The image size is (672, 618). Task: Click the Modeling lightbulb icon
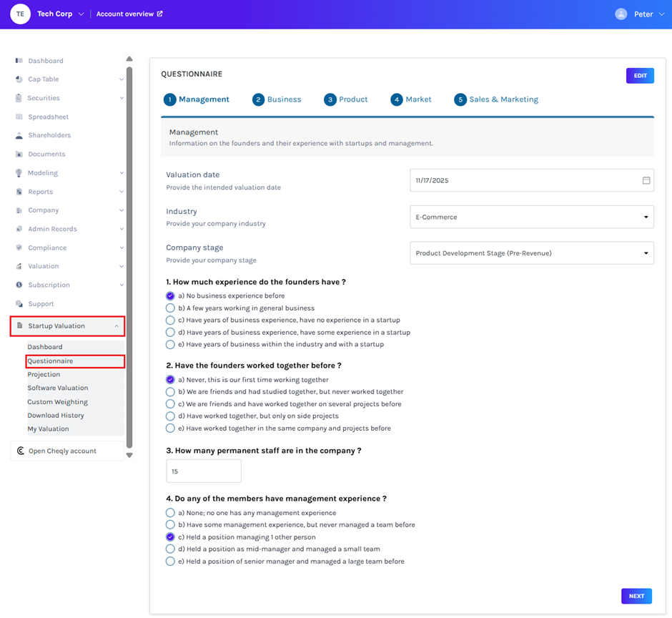tap(19, 173)
